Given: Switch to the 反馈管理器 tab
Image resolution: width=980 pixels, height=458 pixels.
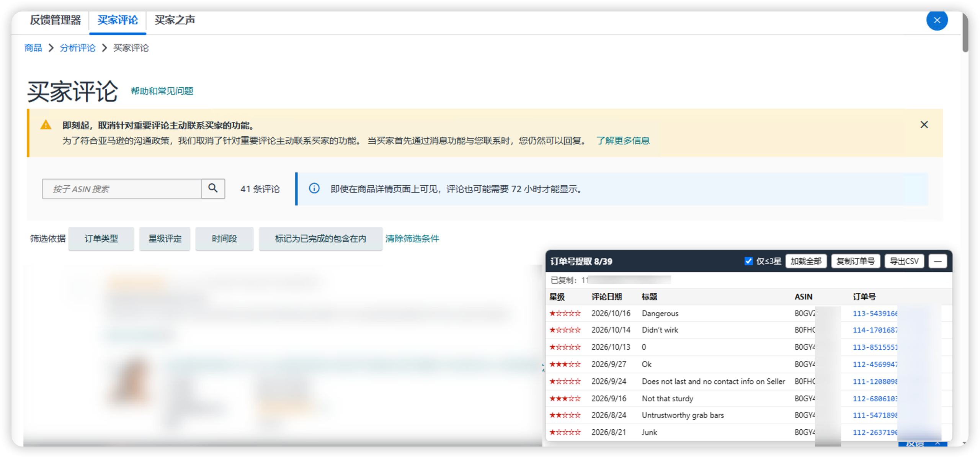Looking at the screenshot, I should pyautogui.click(x=55, y=20).
